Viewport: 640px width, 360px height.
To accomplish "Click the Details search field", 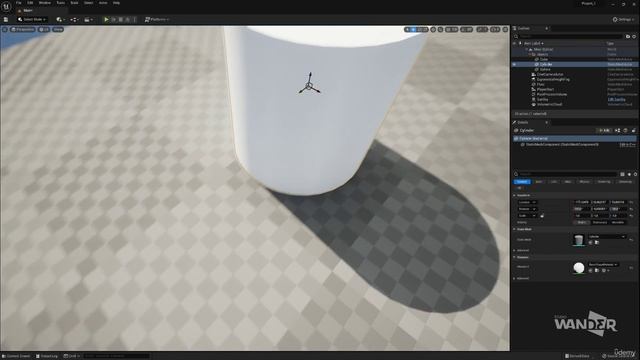I will tap(566, 174).
